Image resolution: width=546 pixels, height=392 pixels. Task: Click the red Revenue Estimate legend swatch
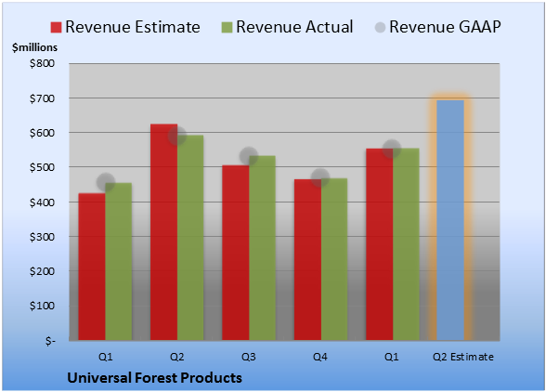pos(56,28)
